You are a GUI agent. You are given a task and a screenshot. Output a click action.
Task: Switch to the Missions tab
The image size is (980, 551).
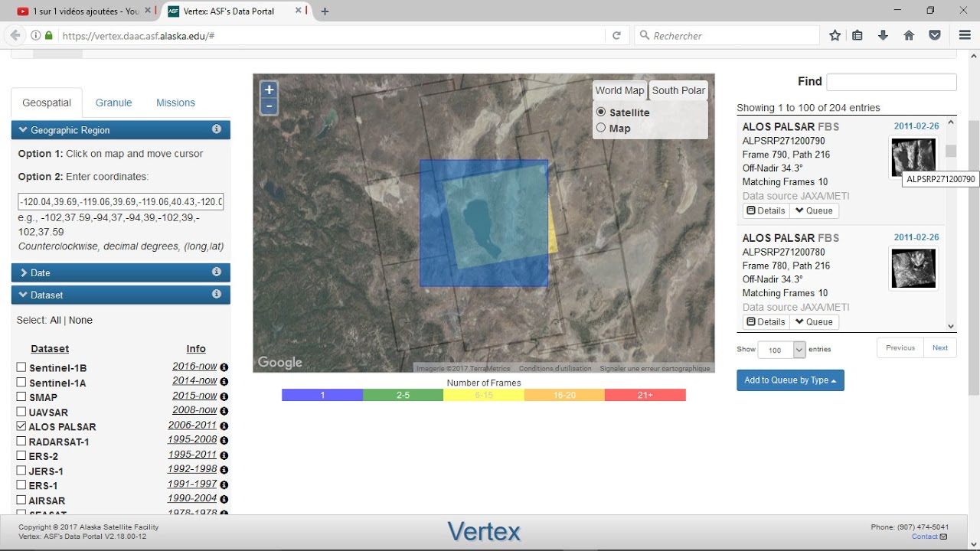tap(176, 103)
